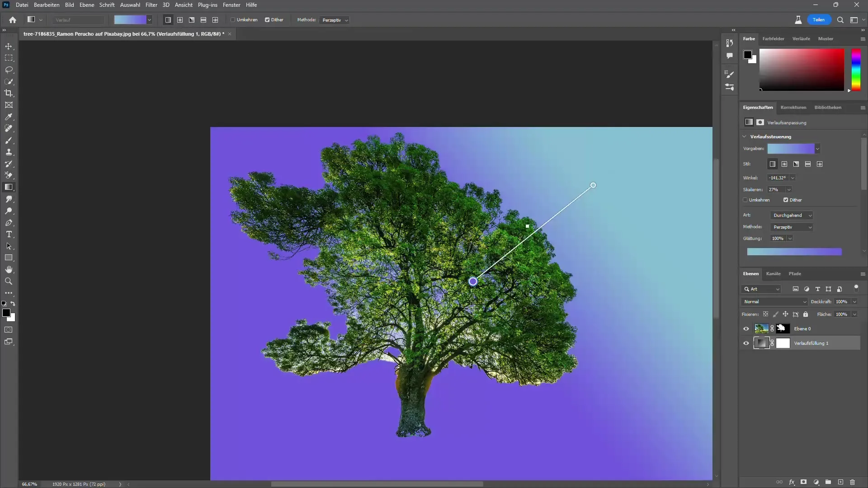Toggle visibility of Verlaufsfüllung 1
The height and width of the screenshot is (488, 868).
[x=746, y=343]
